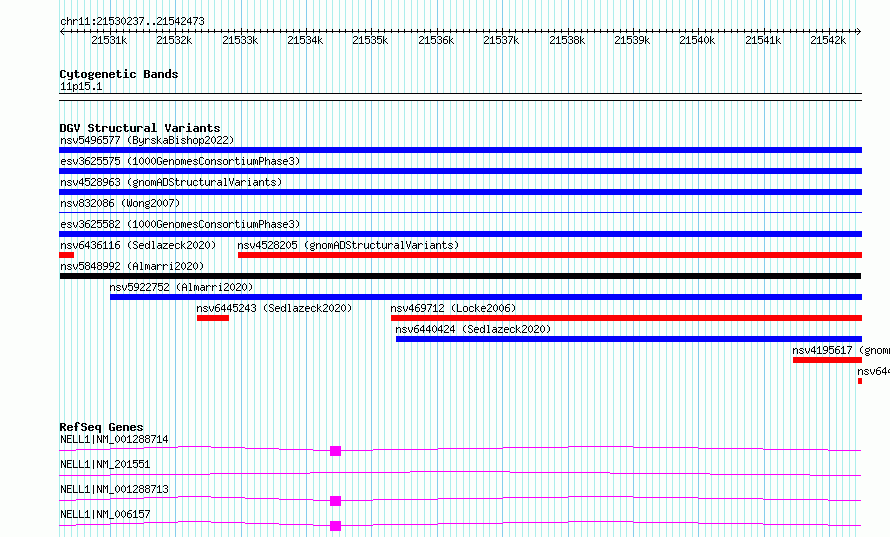Viewport: 890px width, 537px height.
Task: Open NELL1|NM_201551 transcript label
Action: (105, 464)
